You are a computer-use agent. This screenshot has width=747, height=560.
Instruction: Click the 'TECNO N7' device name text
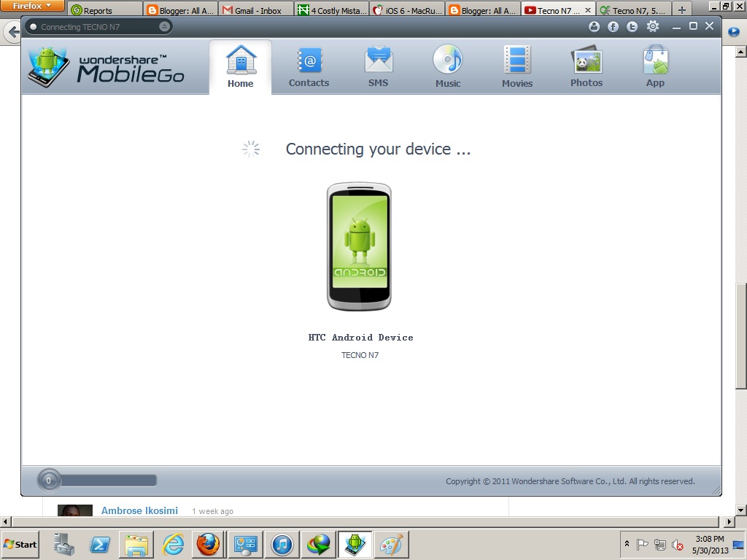click(x=360, y=355)
